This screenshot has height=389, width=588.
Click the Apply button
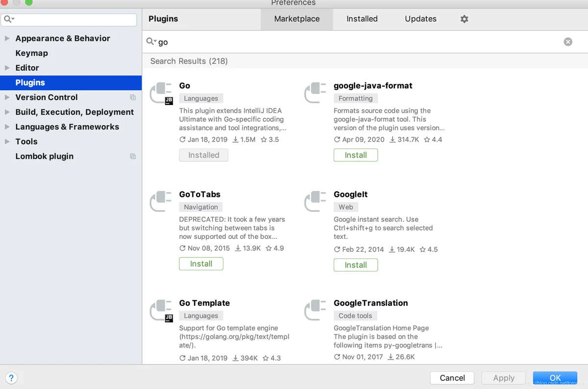click(x=504, y=378)
